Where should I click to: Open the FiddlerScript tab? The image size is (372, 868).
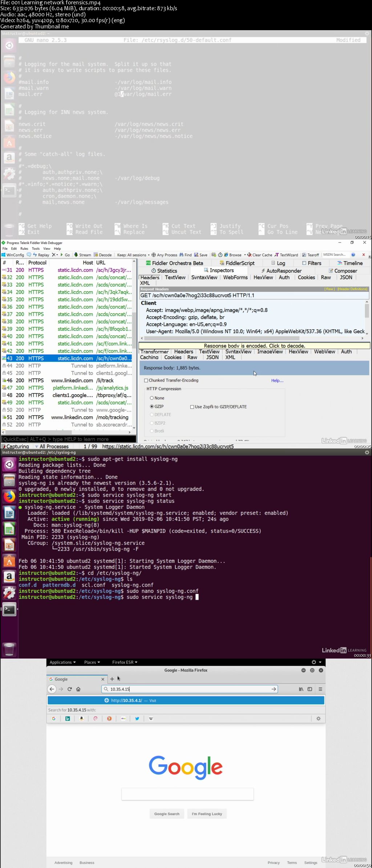click(x=237, y=263)
